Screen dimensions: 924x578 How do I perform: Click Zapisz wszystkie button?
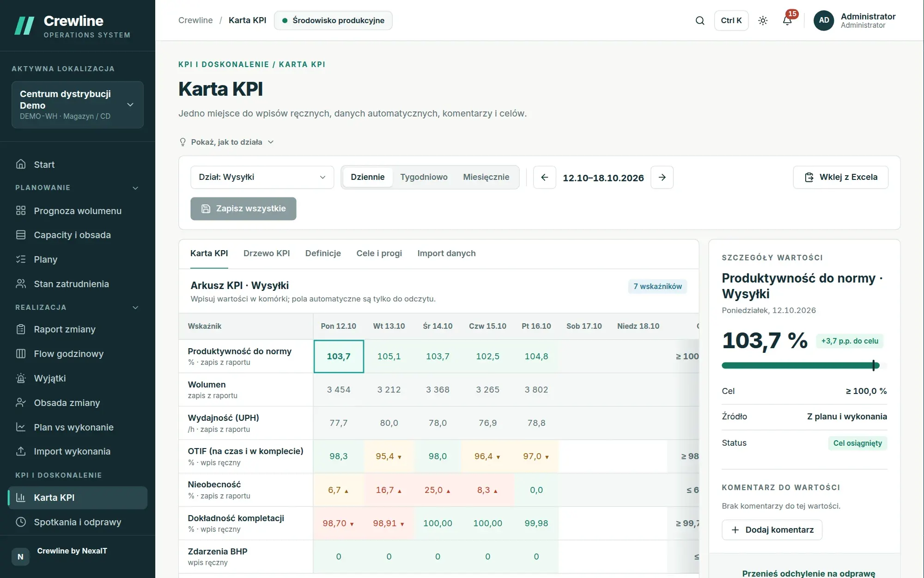pos(243,209)
